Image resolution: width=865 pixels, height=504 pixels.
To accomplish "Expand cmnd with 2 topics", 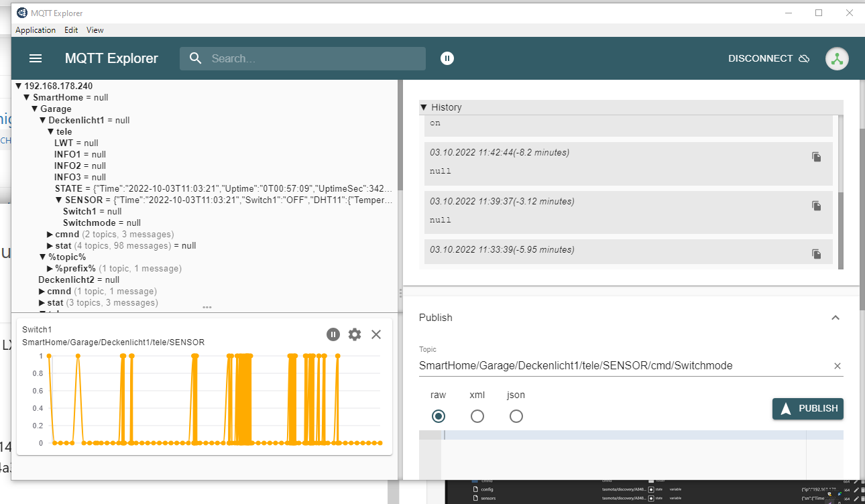I will [x=50, y=235].
